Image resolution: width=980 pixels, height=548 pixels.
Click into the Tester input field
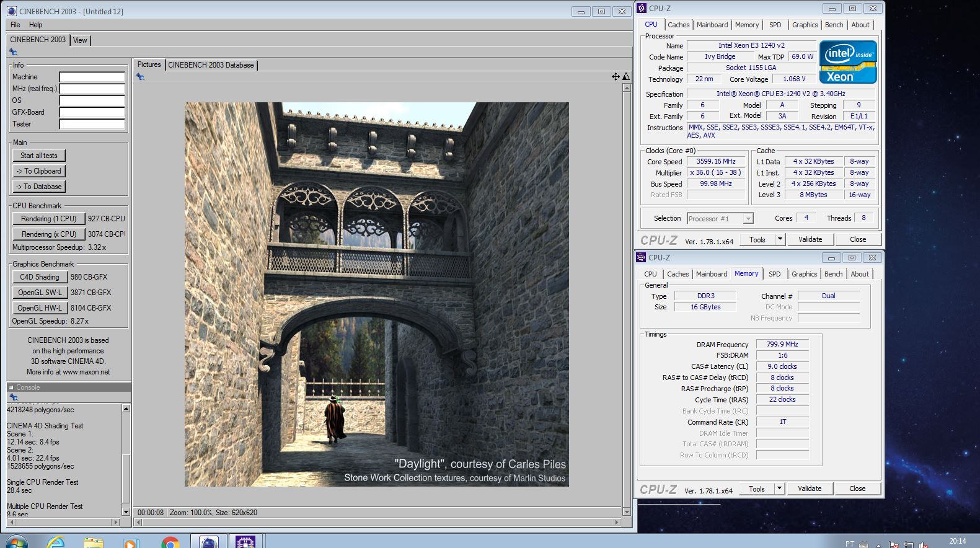[92, 124]
